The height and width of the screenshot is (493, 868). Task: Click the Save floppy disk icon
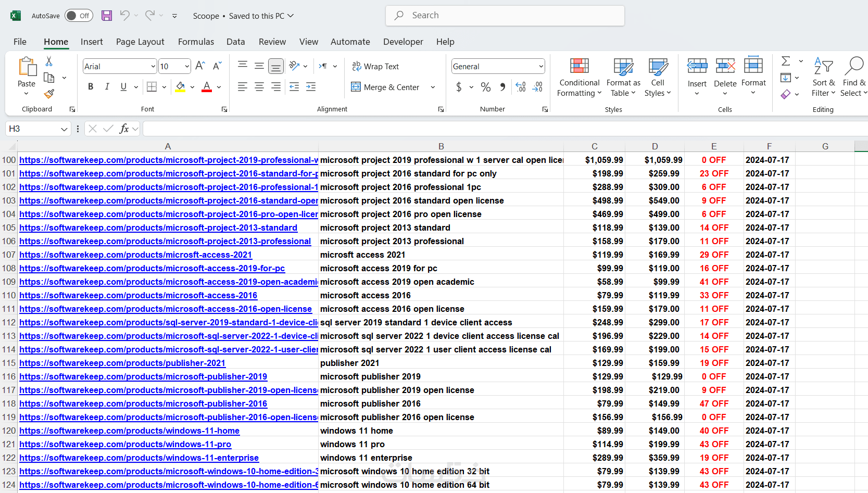click(x=107, y=16)
